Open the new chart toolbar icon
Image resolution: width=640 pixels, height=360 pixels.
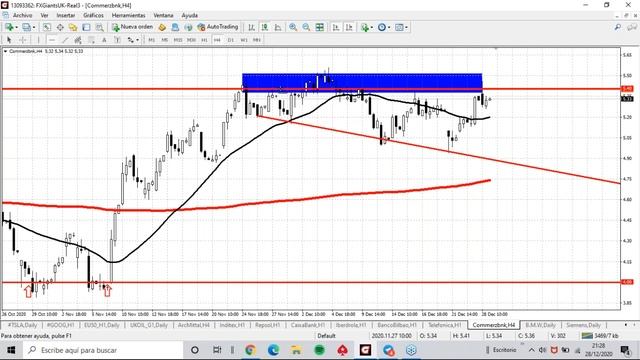8,27
